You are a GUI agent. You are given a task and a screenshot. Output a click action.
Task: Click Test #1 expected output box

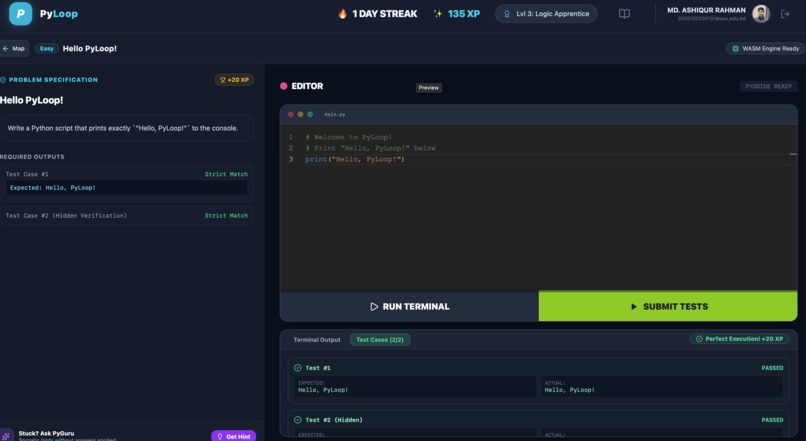(415, 387)
